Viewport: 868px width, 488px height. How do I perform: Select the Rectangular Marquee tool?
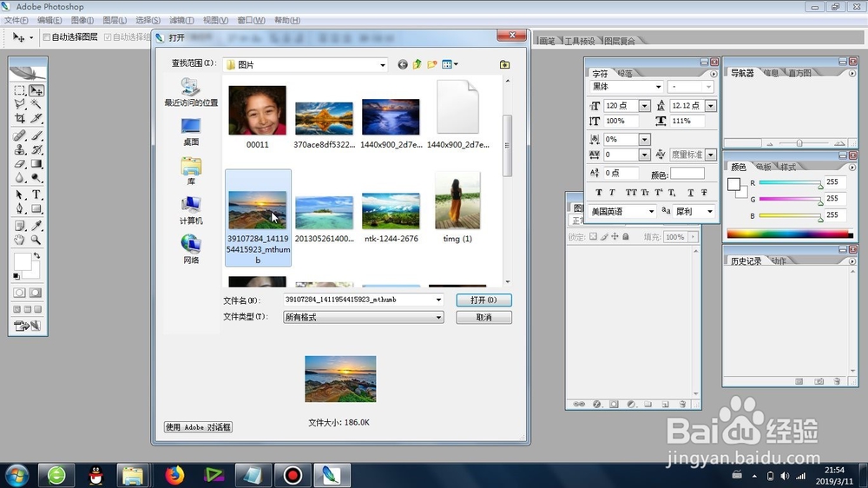(x=20, y=90)
